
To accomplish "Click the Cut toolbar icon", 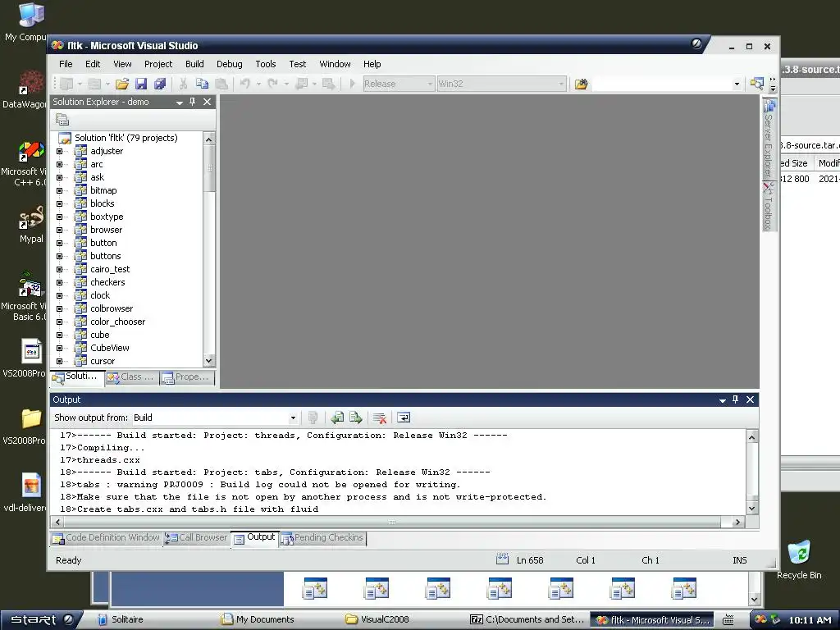I will pyautogui.click(x=183, y=84).
